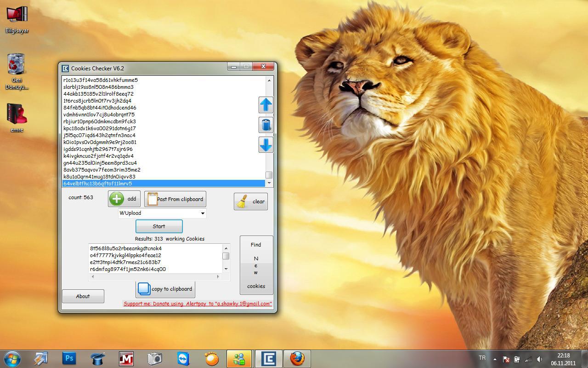Screen dimensions: 588x368
Task: Open TeamViewer from the taskbar
Action: coord(183,358)
